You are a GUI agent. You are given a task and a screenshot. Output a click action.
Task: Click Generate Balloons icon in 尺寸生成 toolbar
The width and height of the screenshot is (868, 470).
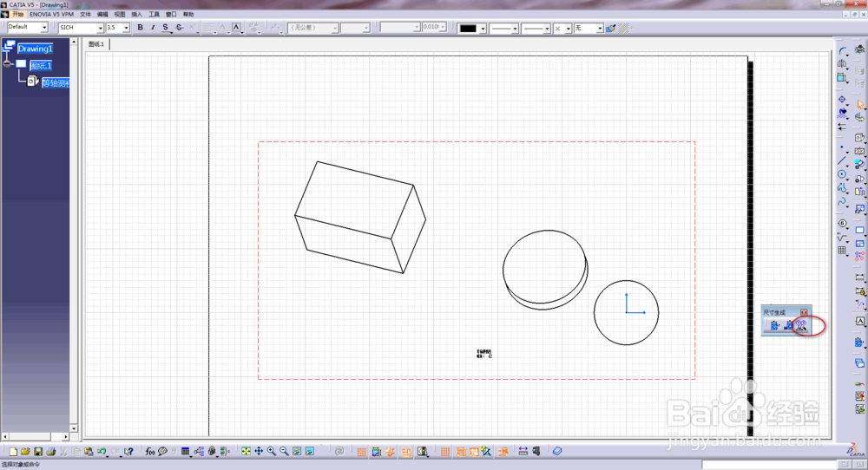pyautogui.click(x=801, y=326)
